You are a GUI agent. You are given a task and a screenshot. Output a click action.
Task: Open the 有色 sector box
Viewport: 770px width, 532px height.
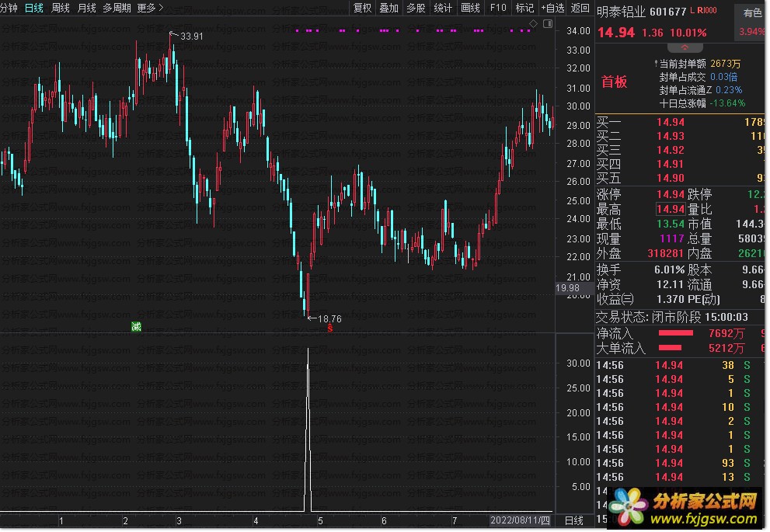751,22
